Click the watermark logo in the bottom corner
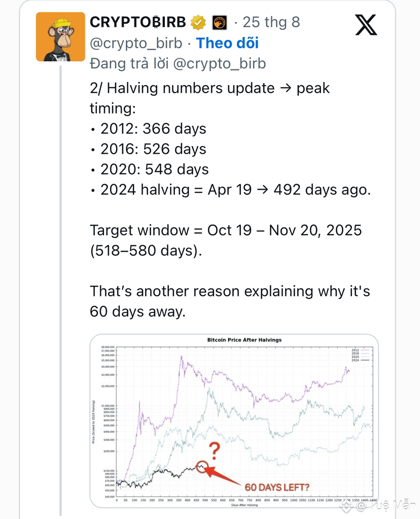Viewport: 420px width, 519px height. click(346, 506)
